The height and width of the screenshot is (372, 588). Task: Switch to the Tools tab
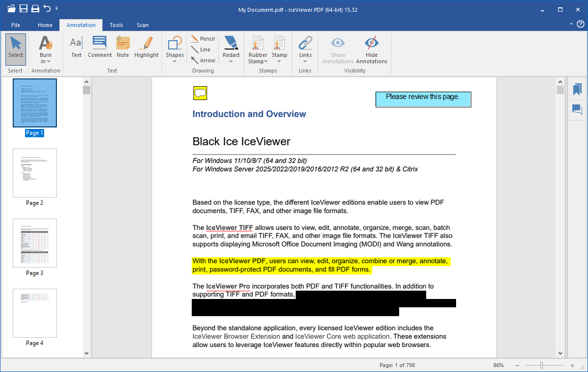(116, 25)
